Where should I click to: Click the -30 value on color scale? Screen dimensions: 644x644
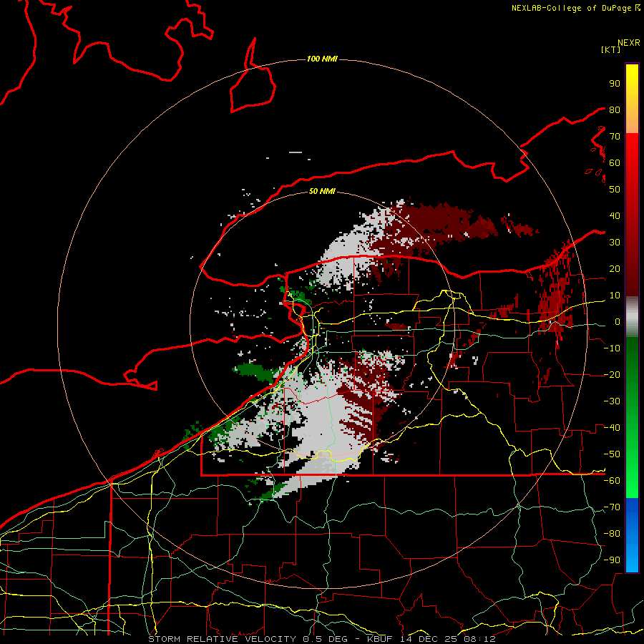pos(612,401)
